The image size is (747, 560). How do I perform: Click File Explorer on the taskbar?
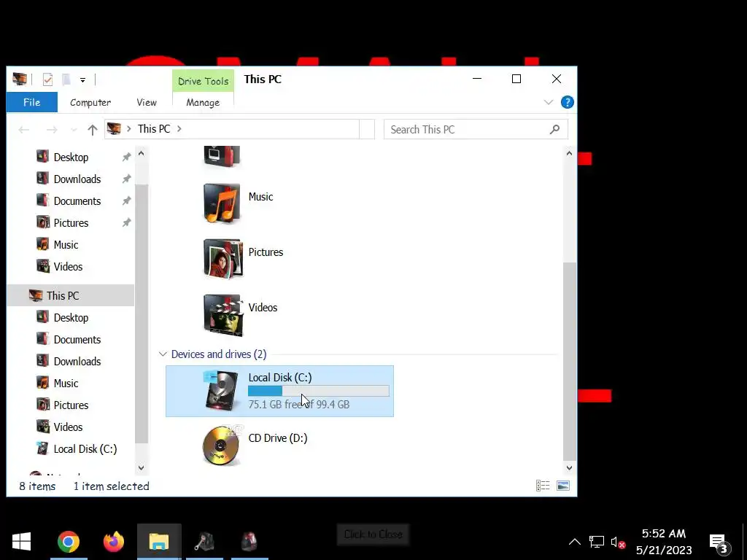tap(159, 542)
